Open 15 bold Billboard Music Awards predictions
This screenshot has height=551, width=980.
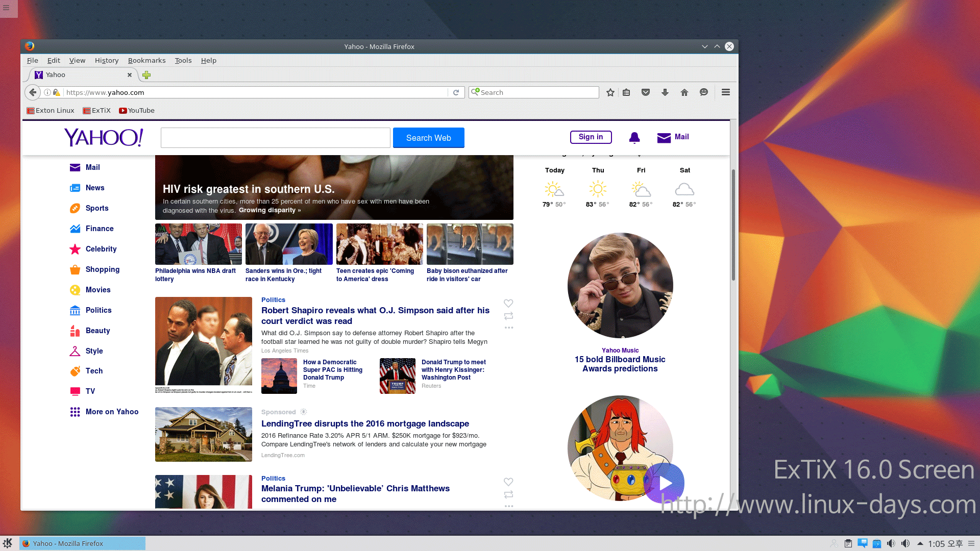coord(620,364)
